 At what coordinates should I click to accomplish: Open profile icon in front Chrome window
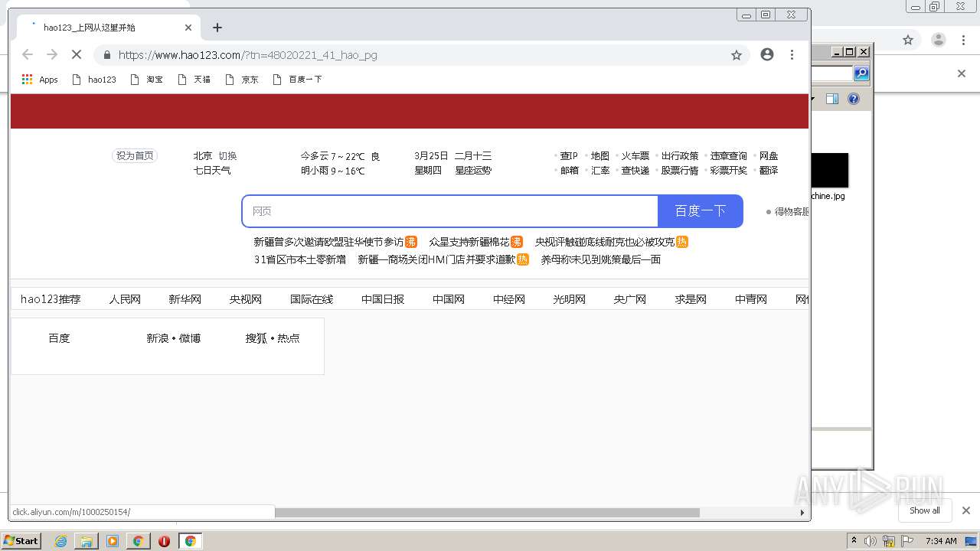[x=767, y=55]
